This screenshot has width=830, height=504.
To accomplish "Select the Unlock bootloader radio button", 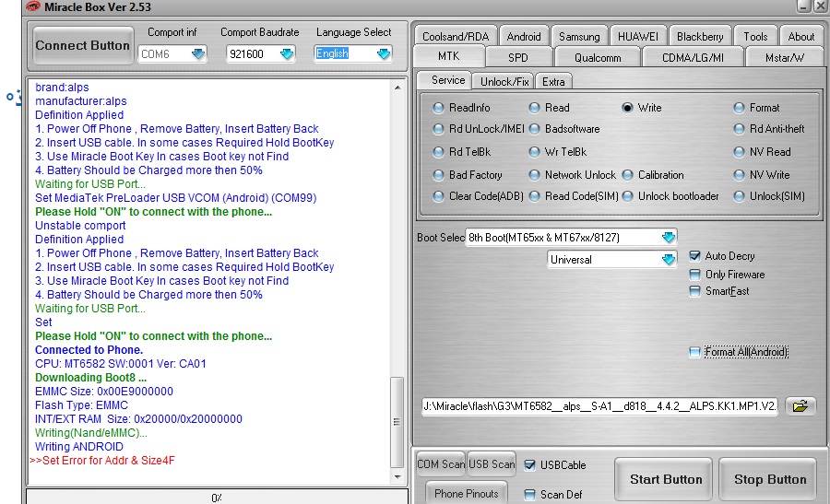I will point(627,197).
